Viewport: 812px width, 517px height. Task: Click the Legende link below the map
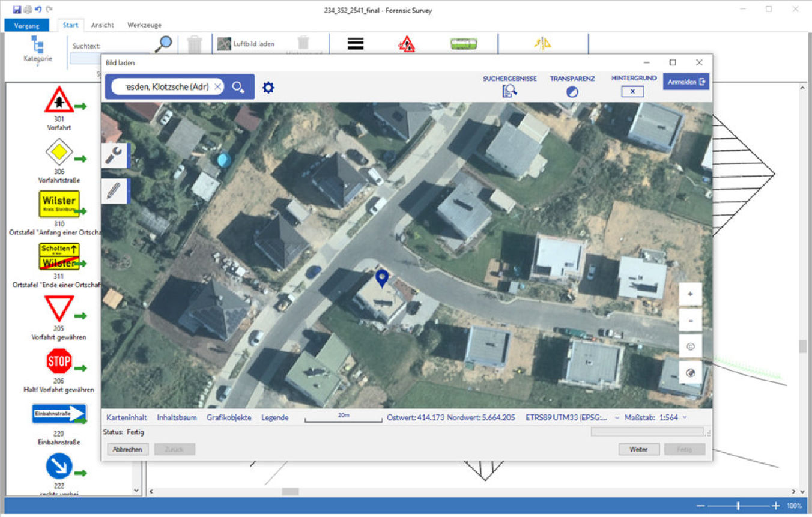274,417
